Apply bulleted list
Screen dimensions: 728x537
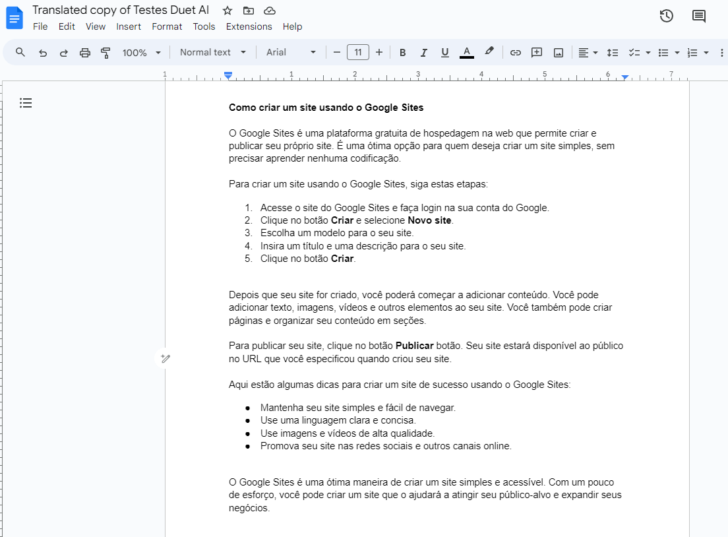pyautogui.click(x=663, y=52)
